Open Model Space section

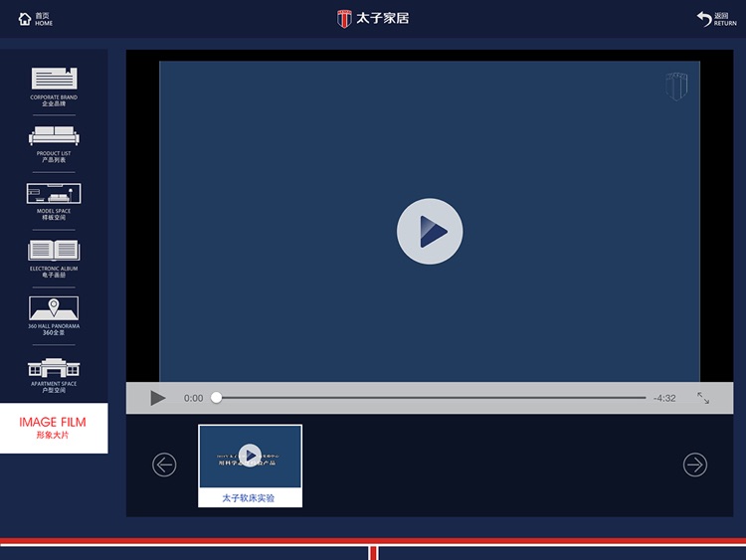(54, 202)
